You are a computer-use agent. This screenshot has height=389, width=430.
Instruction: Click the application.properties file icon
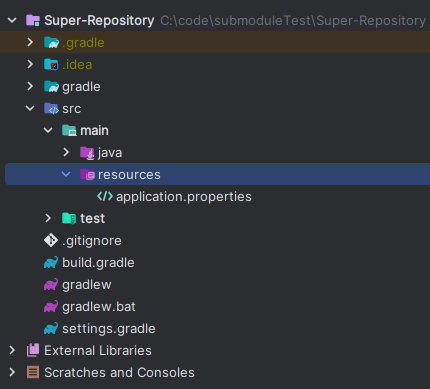105,196
